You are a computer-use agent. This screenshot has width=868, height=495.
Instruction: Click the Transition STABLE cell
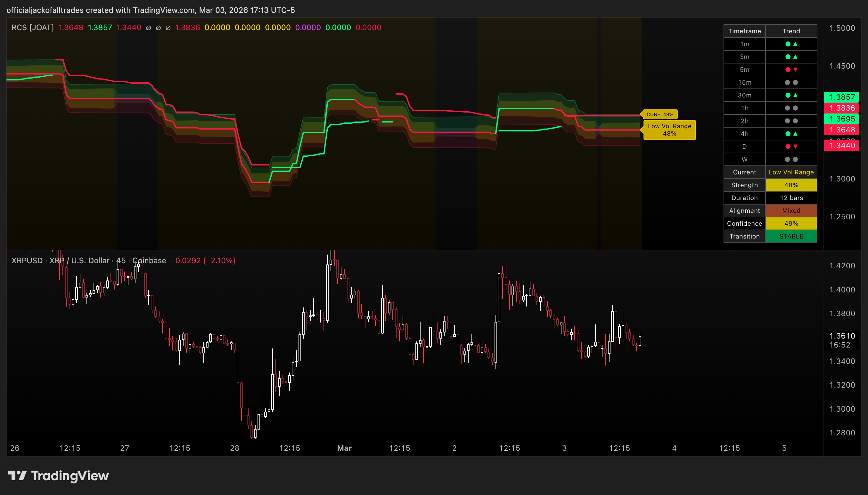click(x=791, y=236)
